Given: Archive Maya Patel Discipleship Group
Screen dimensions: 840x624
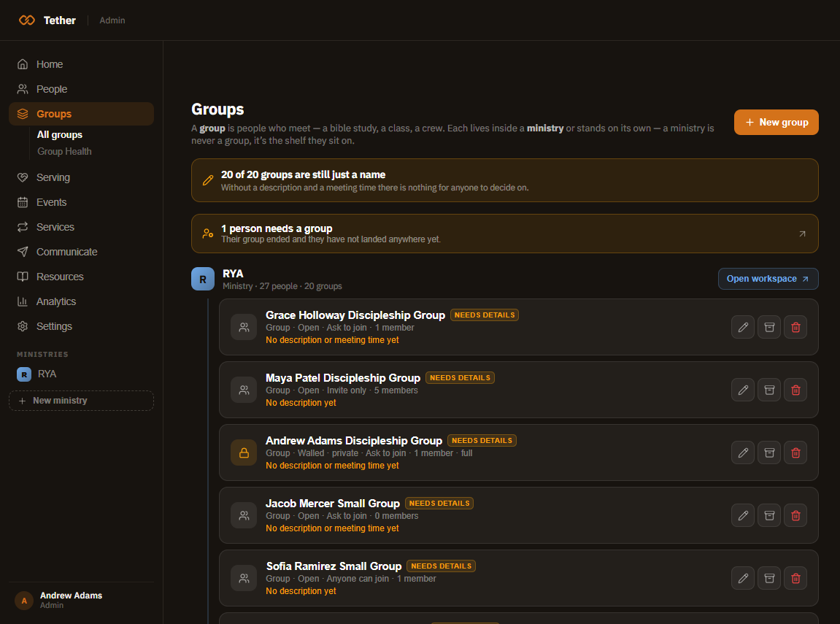Looking at the screenshot, I should point(768,390).
